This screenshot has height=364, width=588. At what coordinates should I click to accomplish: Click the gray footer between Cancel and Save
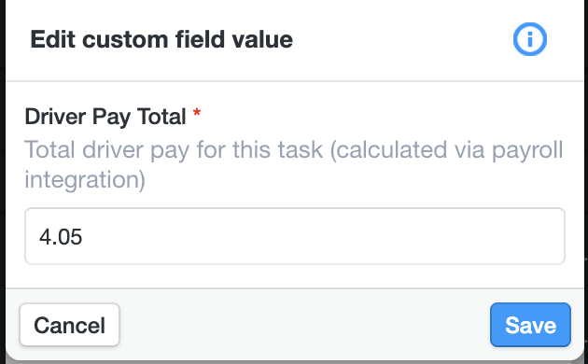304,325
